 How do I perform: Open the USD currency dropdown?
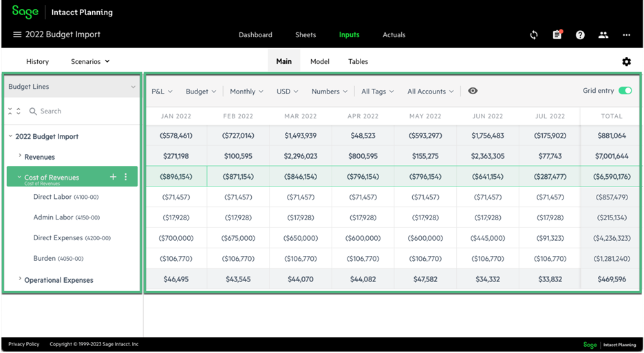coord(287,92)
